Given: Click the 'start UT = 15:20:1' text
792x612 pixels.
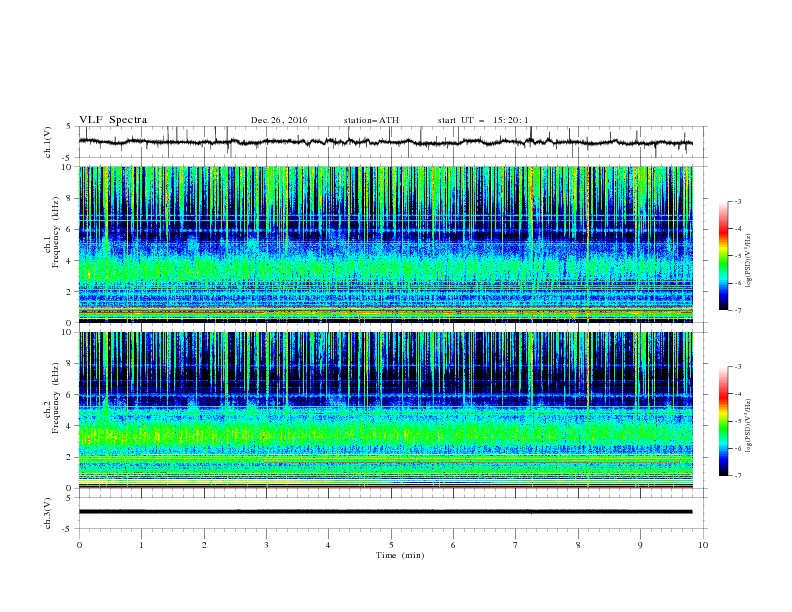Looking at the screenshot, I should point(483,120).
